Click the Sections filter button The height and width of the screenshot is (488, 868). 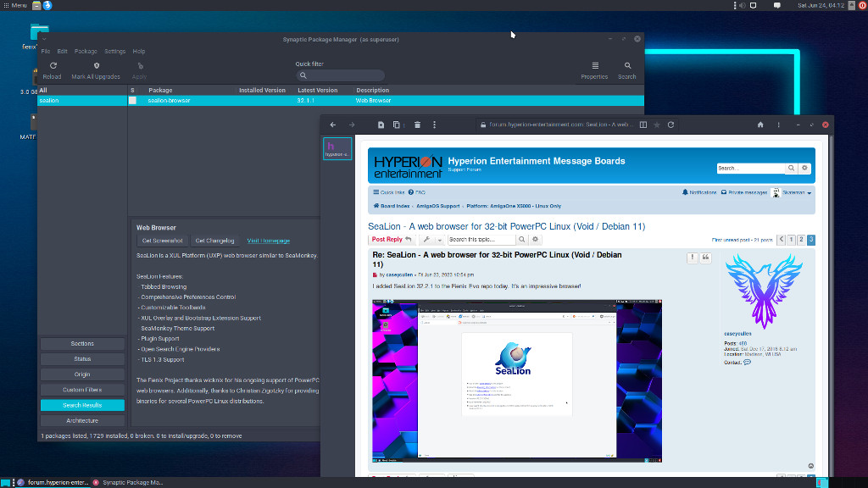click(82, 344)
